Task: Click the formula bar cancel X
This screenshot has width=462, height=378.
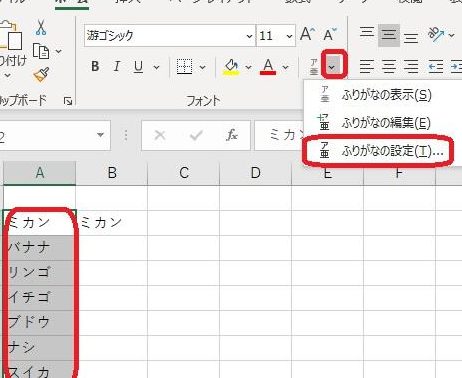Action: pos(160,135)
